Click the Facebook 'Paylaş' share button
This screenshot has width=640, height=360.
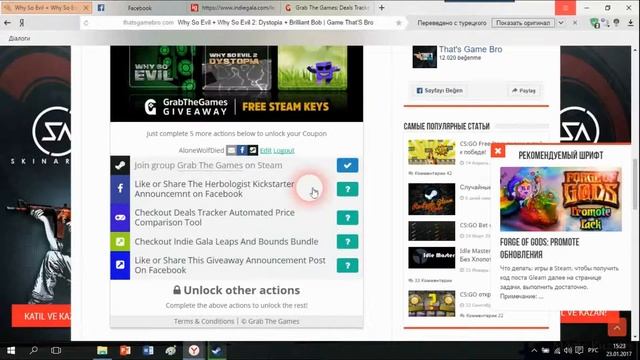(524, 91)
